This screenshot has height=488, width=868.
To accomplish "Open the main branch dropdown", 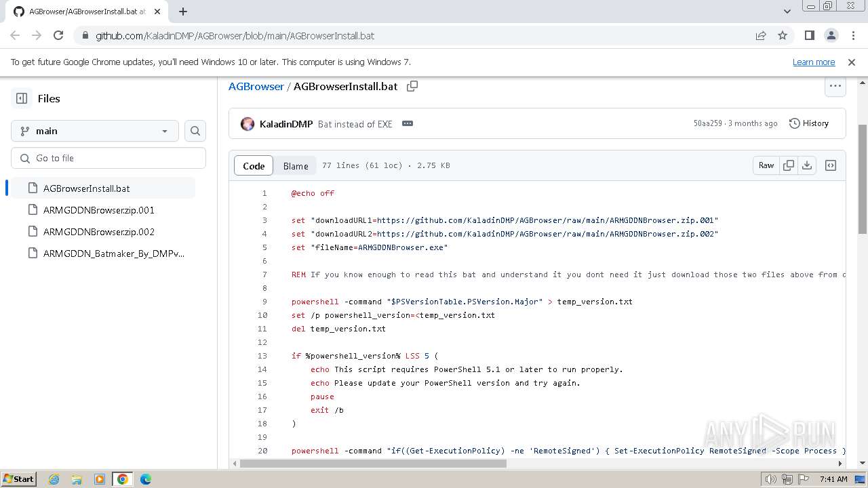I will [95, 131].
